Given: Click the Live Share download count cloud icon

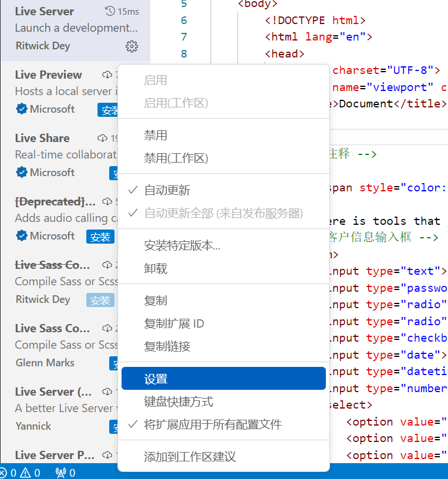Looking at the screenshot, I should 102,139.
